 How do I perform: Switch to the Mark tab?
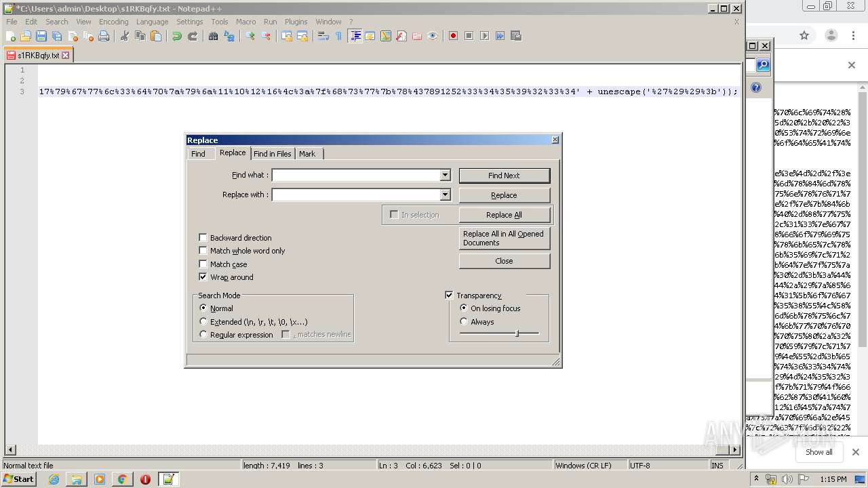point(307,154)
